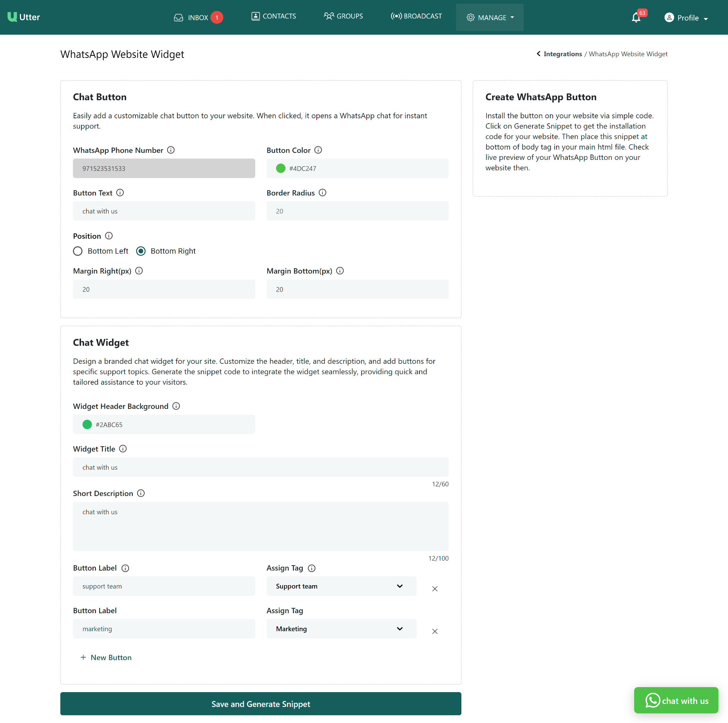Open the notifications bell icon

(x=636, y=18)
